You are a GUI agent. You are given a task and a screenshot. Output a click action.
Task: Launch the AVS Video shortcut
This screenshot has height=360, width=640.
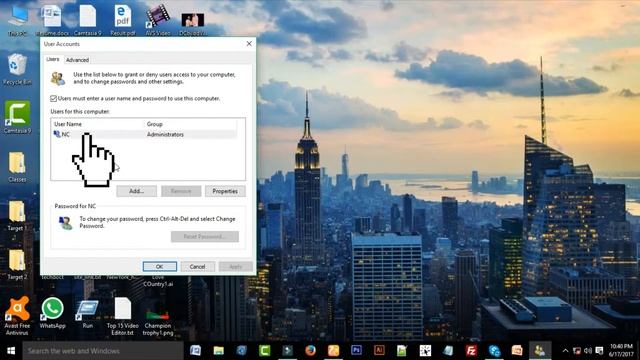(x=158, y=20)
